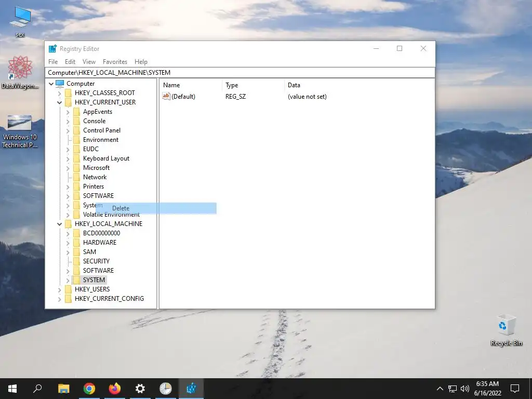
Task: Click the Computer icon in tree
Action: pos(60,84)
